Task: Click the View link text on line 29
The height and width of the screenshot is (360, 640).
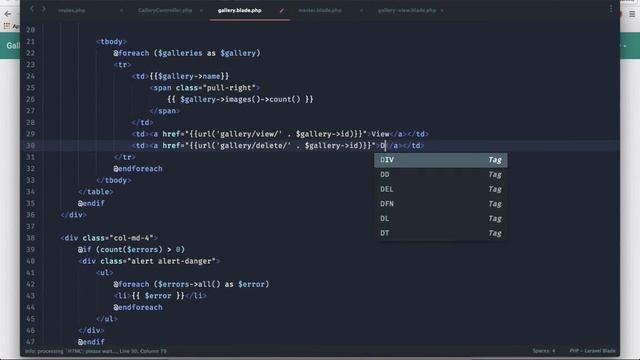Action: click(x=380, y=134)
